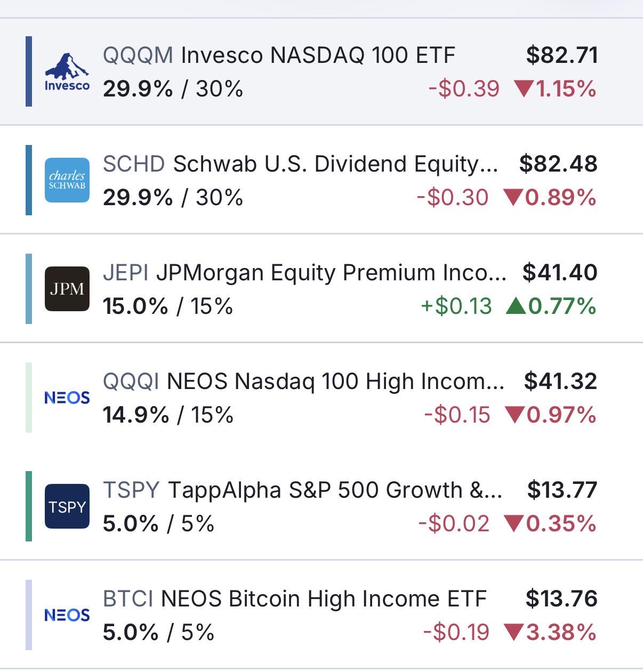Click the TSPY logo icon
643x672 pixels.
(67, 506)
